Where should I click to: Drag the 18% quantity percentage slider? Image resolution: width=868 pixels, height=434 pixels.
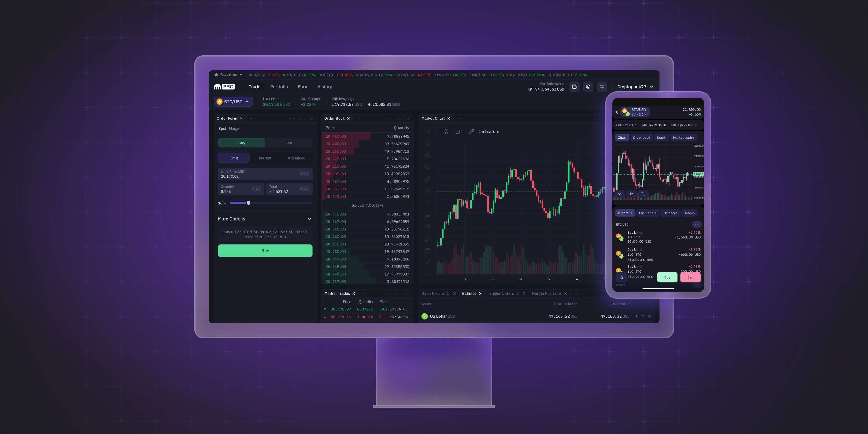(x=249, y=203)
